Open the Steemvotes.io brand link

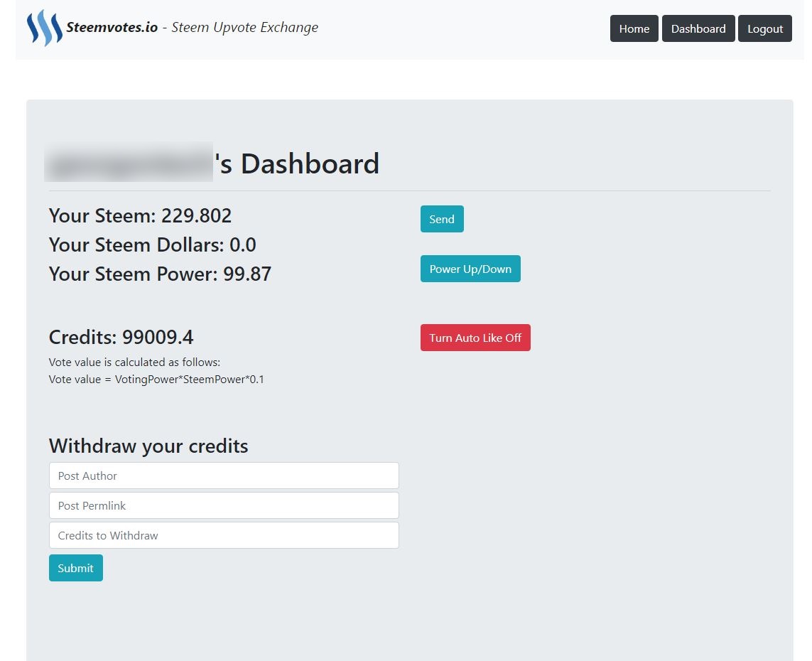coord(112,28)
